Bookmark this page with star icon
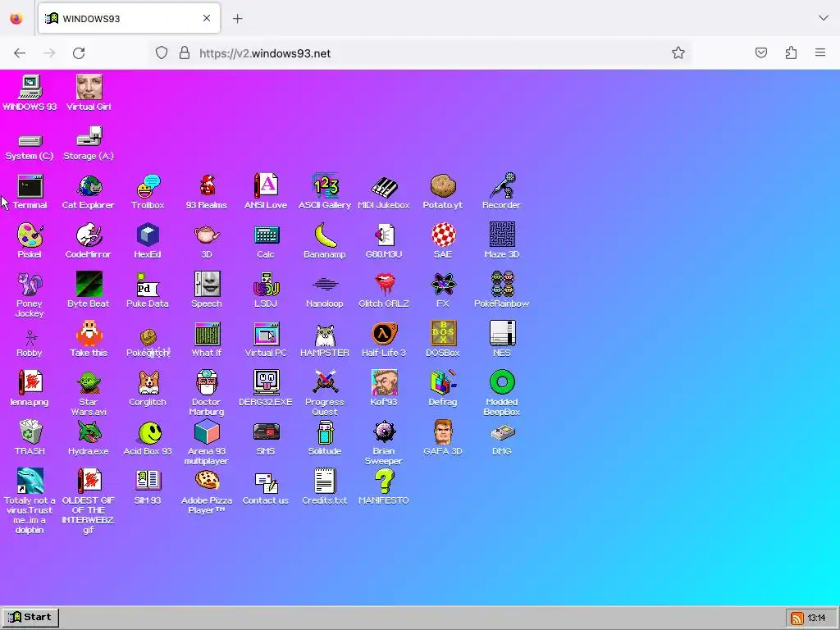 [x=678, y=52]
